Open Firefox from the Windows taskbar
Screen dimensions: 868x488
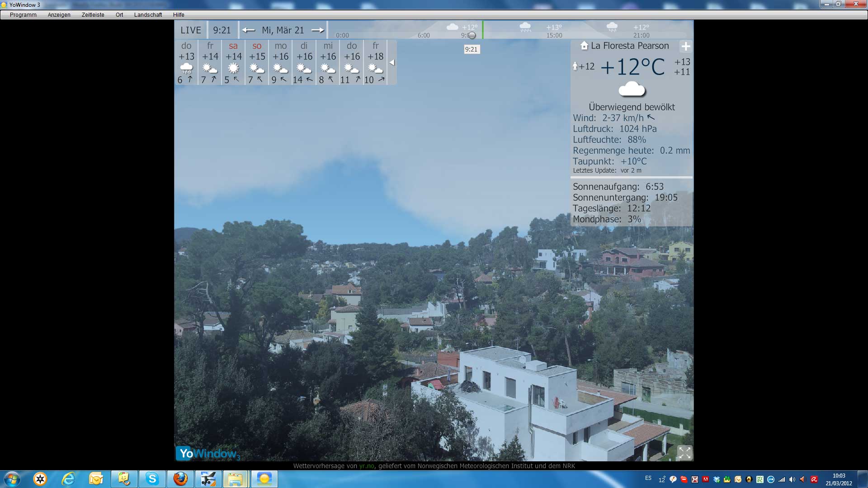point(180,479)
